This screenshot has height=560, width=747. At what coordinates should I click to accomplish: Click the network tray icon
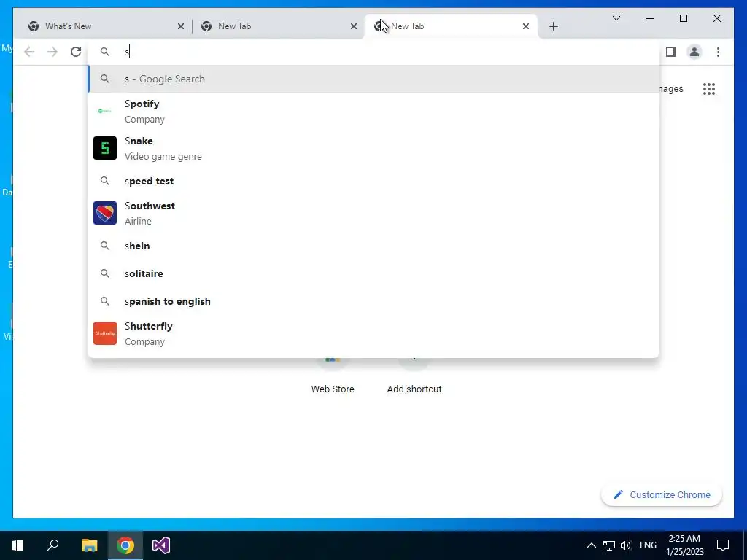609,545
